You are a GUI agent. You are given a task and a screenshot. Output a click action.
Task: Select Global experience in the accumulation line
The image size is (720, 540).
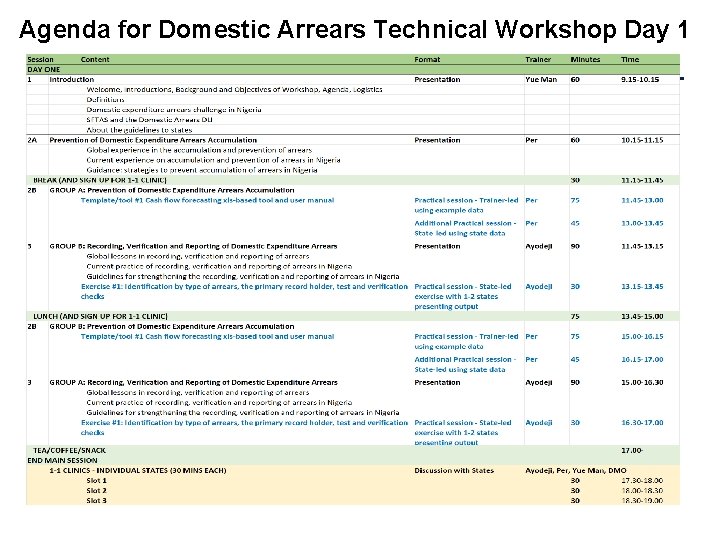[199, 150]
